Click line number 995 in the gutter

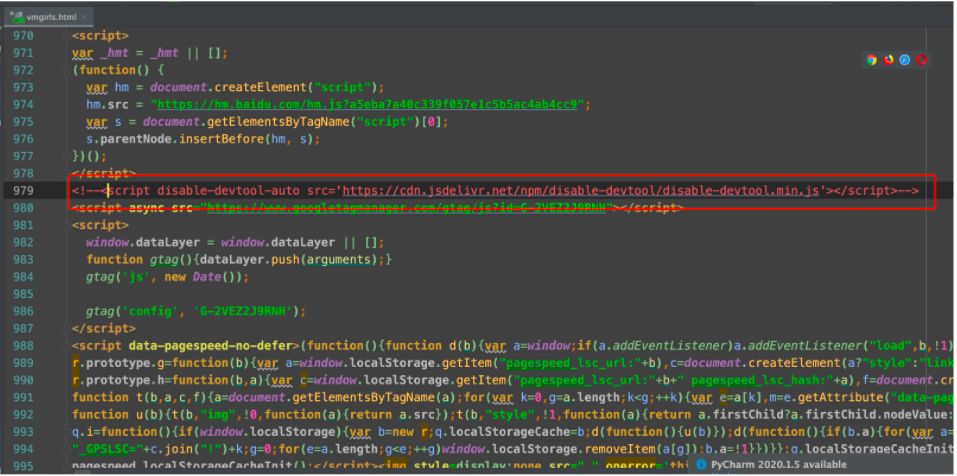coord(23,466)
